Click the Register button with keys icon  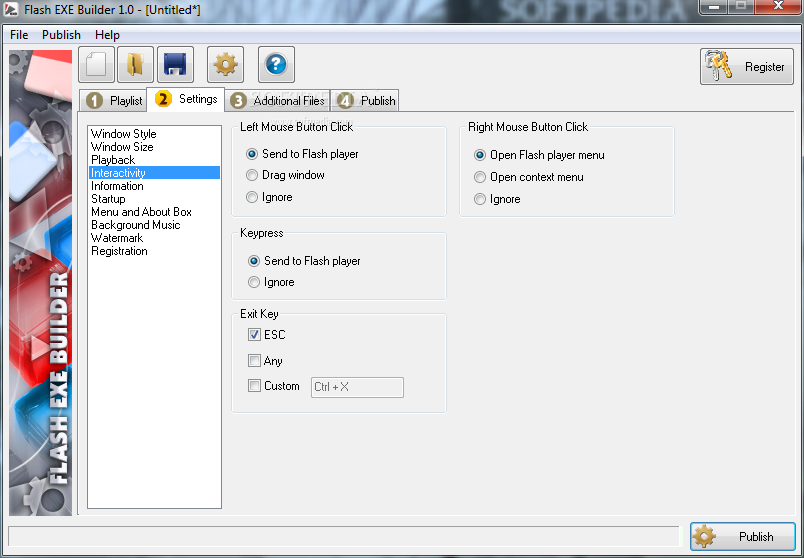[747, 67]
